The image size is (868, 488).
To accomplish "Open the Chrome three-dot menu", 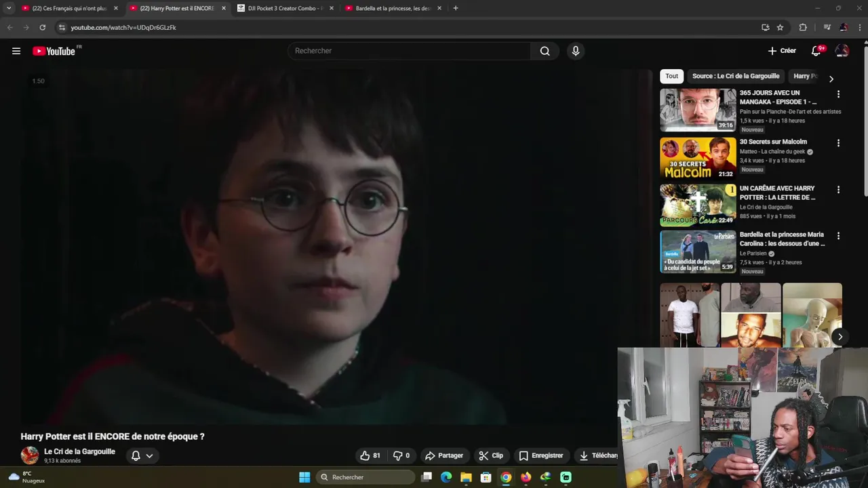I will coord(860,27).
